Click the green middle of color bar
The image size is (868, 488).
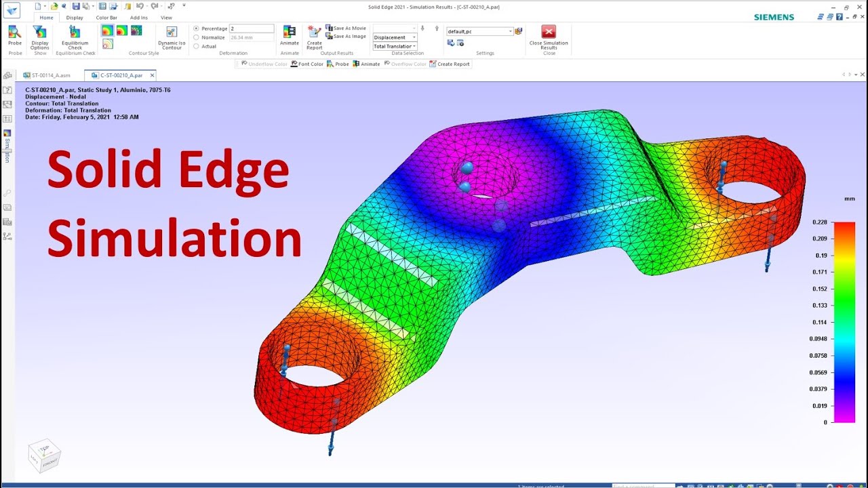pyautogui.click(x=844, y=298)
